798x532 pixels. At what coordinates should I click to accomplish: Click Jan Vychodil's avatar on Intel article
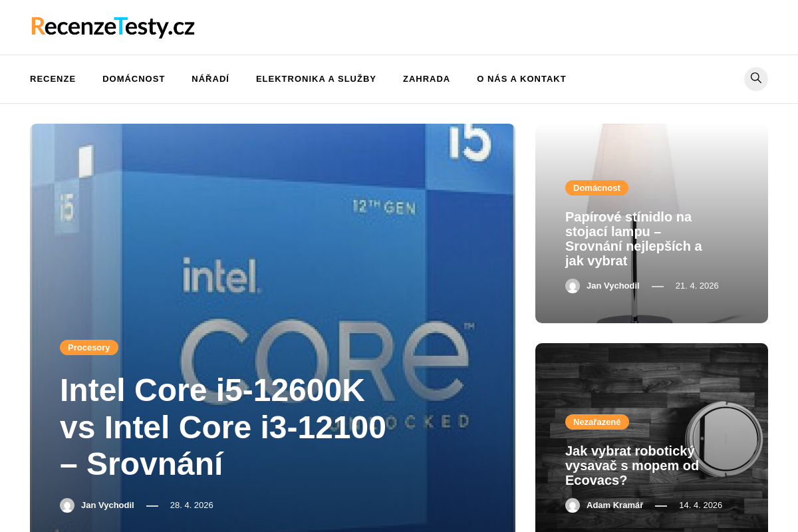tap(67, 505)
